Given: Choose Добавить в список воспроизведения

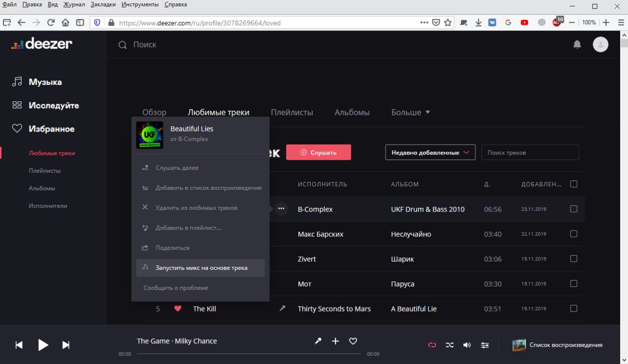Looking at the screenshot, I should click(x=200, y=188).
